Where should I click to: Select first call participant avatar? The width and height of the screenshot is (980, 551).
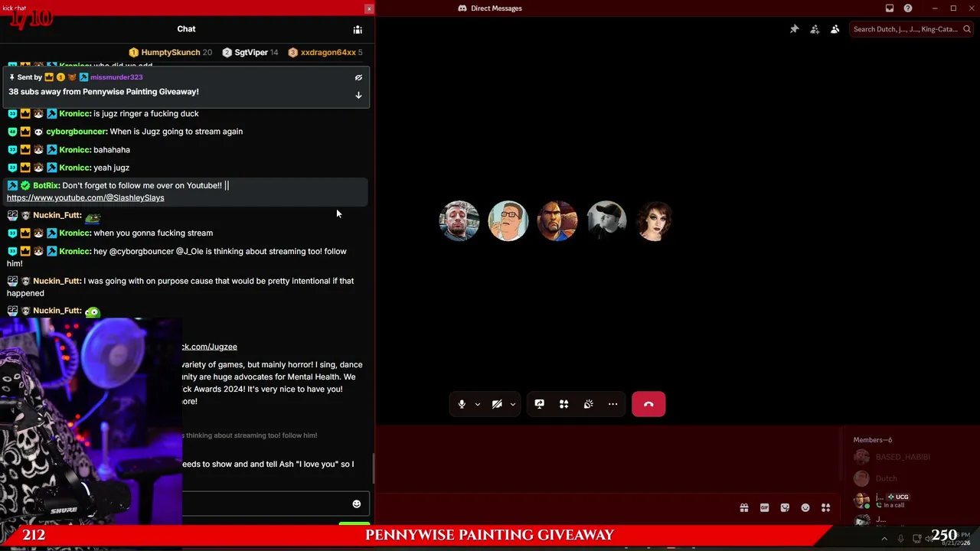coord(459,220)
